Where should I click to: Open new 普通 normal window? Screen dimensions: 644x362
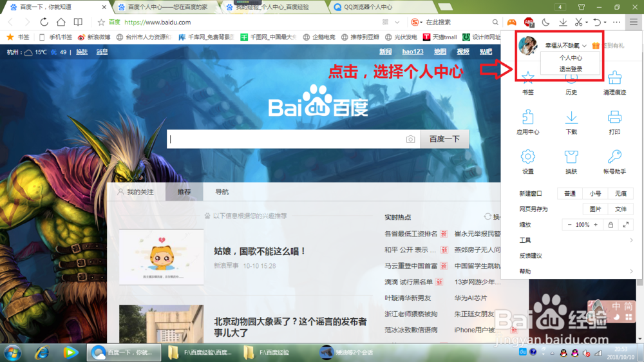tap(570, 193)
